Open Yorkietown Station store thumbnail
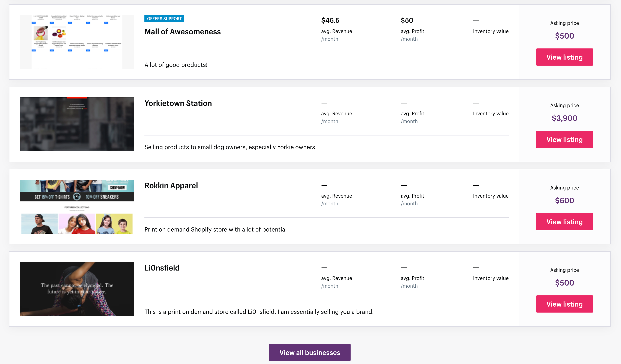Image resolution: width=621 pixels, height=364 pixels. (x=77, y=124)
